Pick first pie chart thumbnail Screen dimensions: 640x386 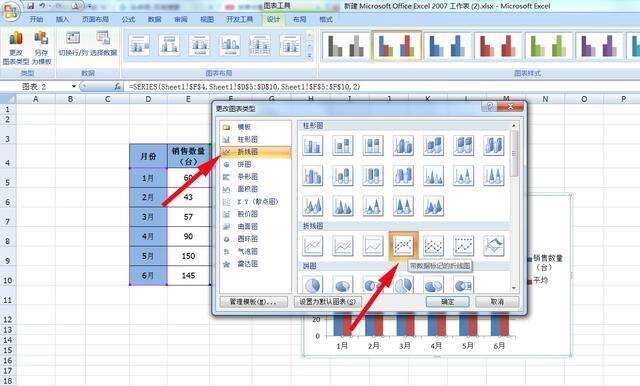[x=312, y=284]
